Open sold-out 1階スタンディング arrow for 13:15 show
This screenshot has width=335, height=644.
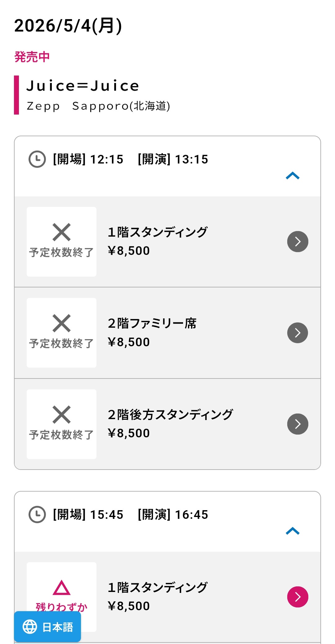pos(297,242)
